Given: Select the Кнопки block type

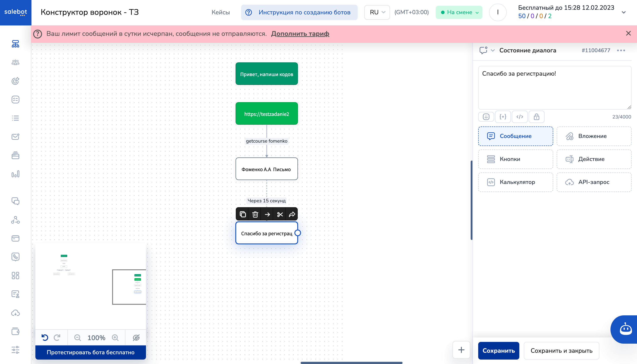Looking at the screenshot, I should coord(516,159).
